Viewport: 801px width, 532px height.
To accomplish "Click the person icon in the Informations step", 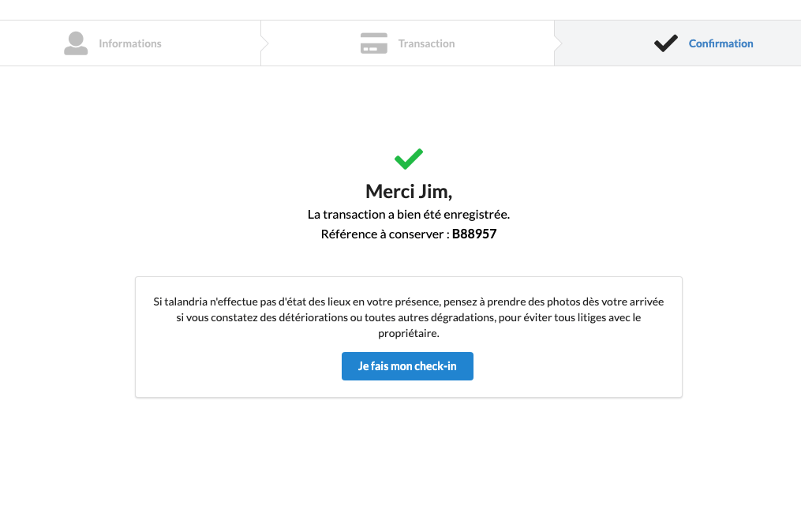I will point(76,43).
